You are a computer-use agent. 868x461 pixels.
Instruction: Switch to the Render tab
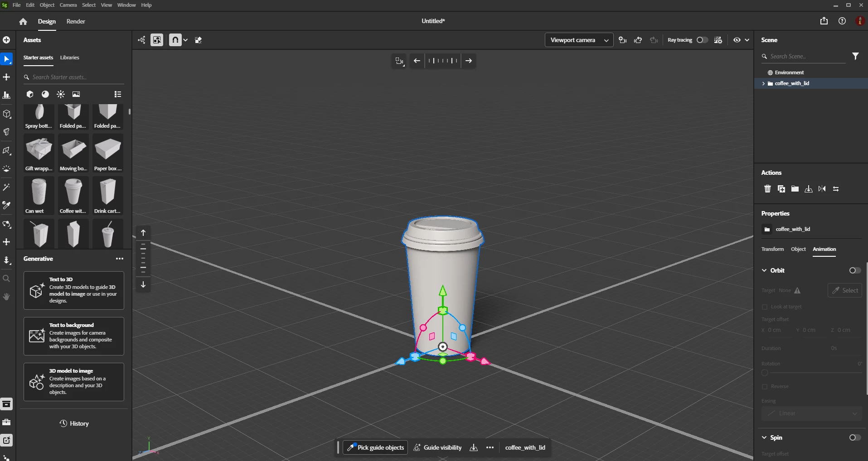pyautogui.click(x=76, y=21)
